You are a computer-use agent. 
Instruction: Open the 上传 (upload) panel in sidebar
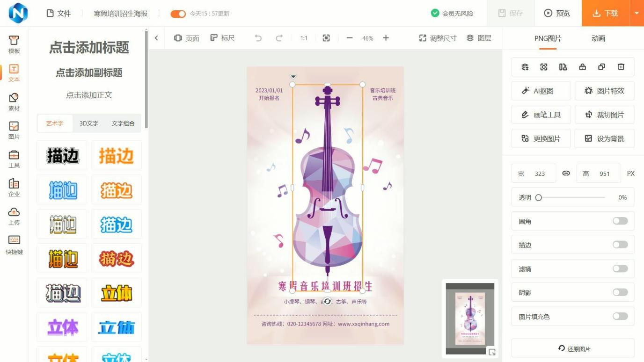[x=14, y=217]
